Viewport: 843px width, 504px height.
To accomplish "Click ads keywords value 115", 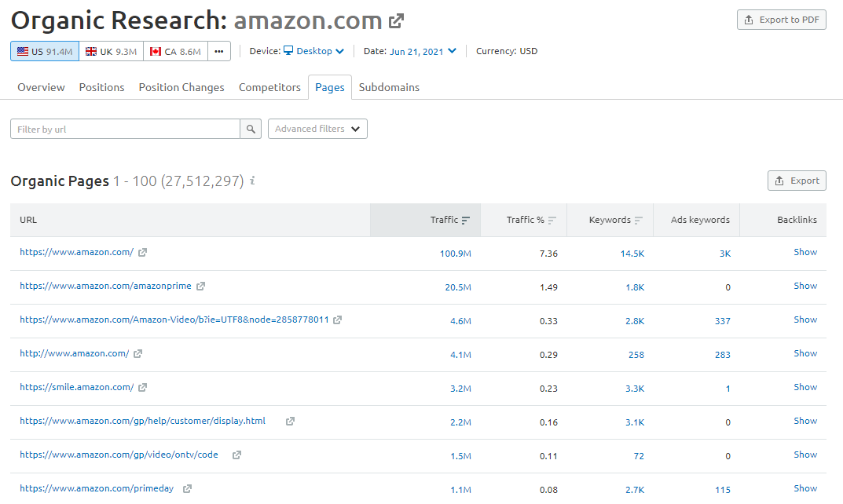I will click(x=723, y=490).
